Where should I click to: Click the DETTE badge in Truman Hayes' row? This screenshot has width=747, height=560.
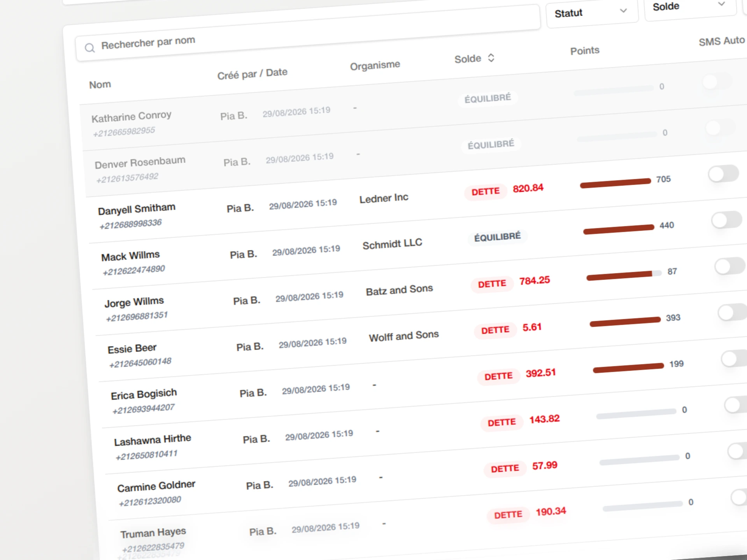click(508, 515)
